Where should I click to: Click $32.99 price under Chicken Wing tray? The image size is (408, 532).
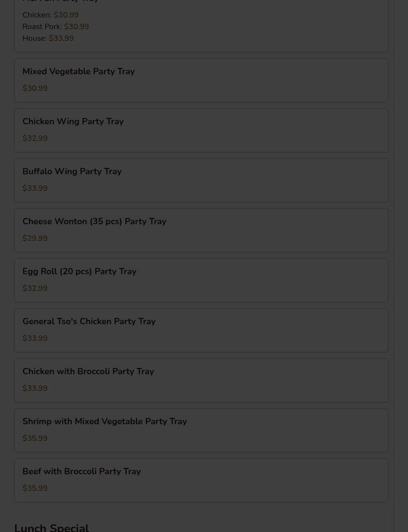[35, 138]
